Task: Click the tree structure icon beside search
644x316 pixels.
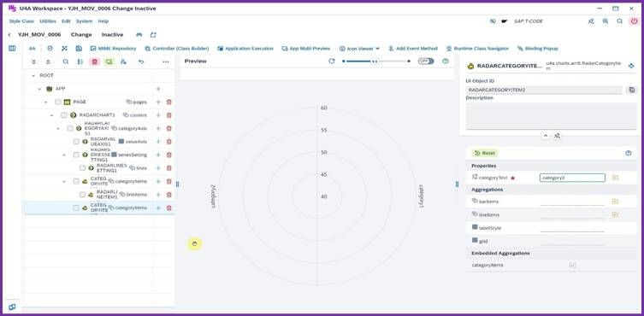Action: point(80,61)
